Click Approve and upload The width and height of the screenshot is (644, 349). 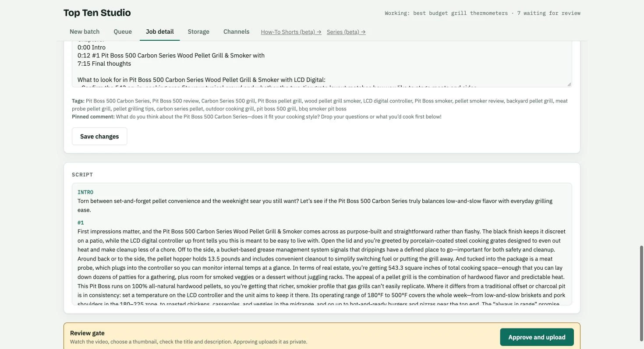click(x=537, y=337)
